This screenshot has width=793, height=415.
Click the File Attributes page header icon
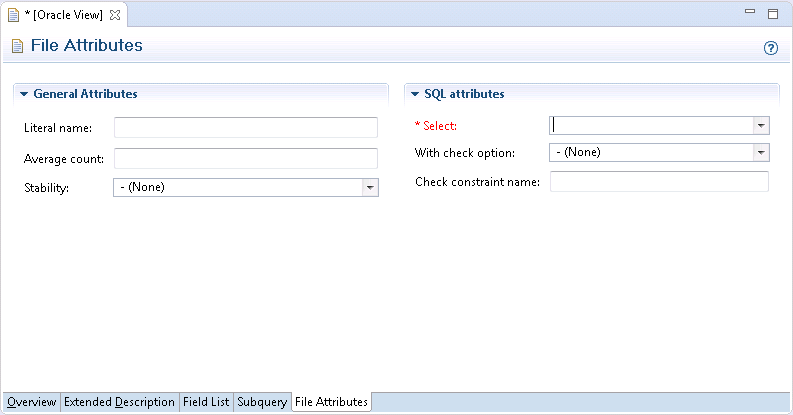16,46
